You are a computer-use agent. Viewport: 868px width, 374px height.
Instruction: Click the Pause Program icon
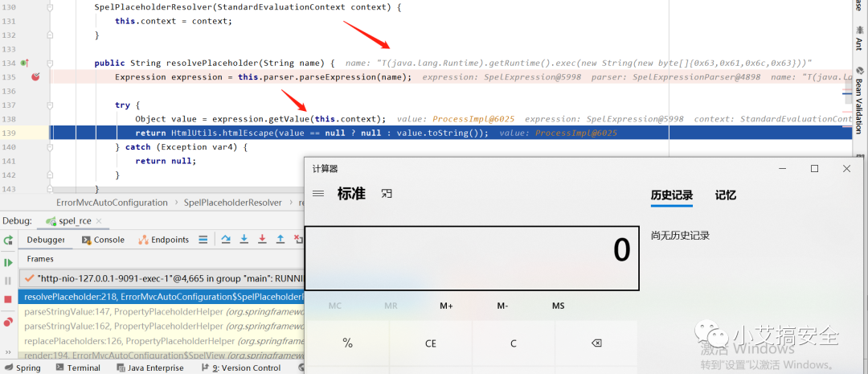8,281
